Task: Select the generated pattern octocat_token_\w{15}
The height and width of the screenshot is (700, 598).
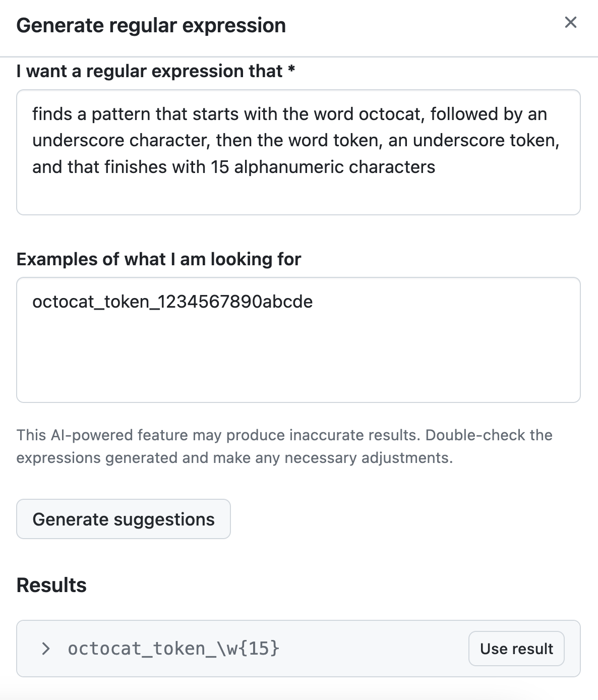Action: coord(174,649)
